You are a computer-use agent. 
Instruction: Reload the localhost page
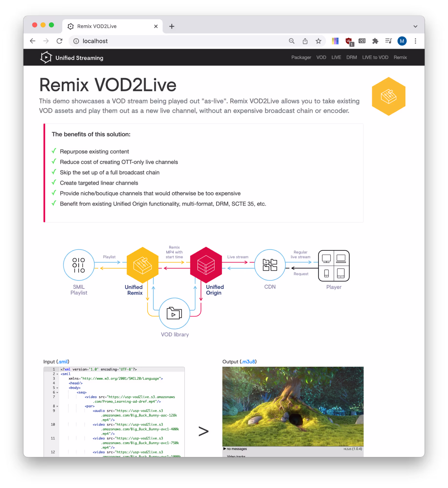pyautogui.click(x=59, y=41)
